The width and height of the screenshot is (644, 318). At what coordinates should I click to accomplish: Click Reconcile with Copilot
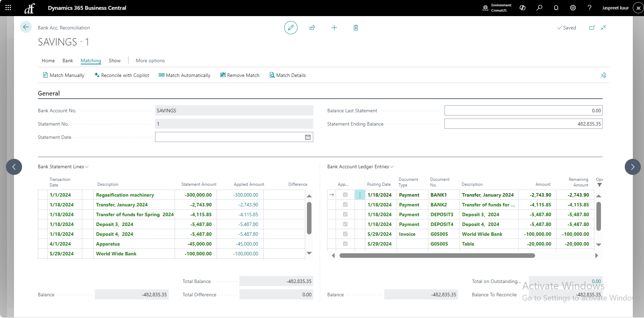122,75
